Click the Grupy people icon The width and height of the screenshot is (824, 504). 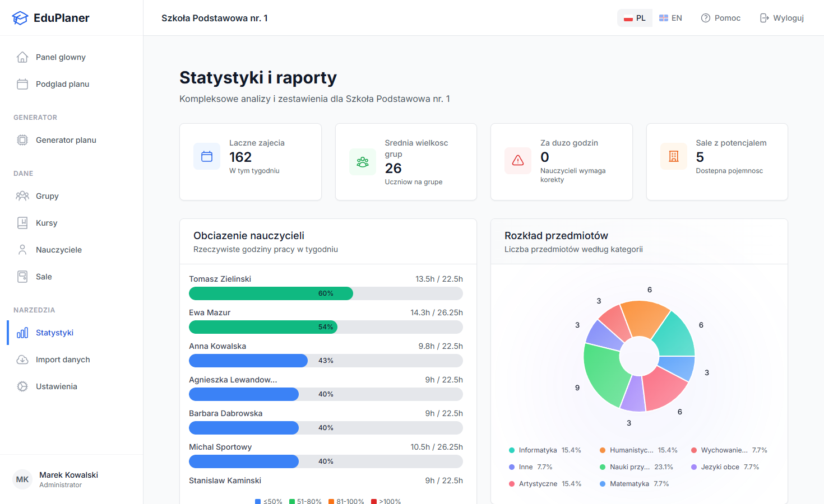[x=22, y=195]
